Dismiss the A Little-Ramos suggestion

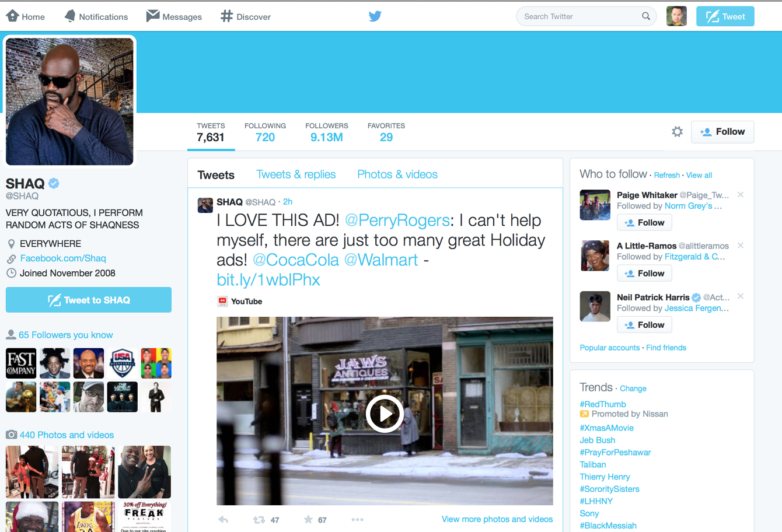pyautogui.click(x=741, y=246)
